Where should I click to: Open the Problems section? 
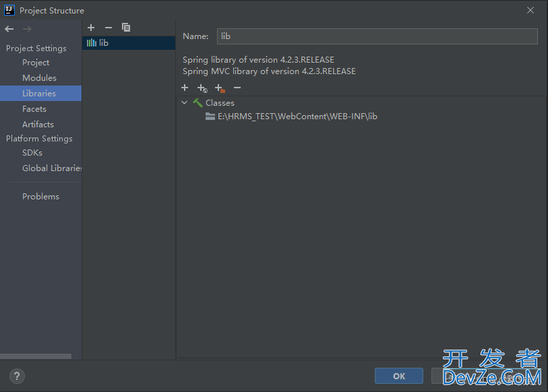click(x=40, y=197)
